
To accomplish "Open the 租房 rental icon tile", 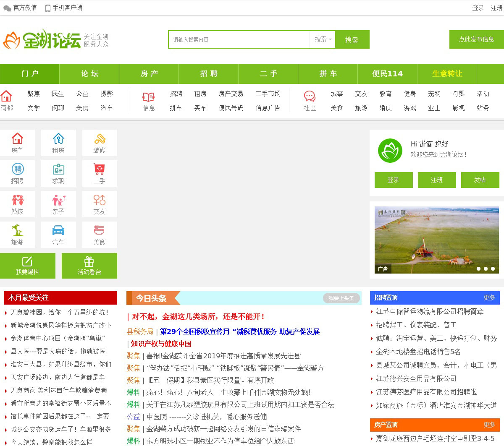I will 58,143.
